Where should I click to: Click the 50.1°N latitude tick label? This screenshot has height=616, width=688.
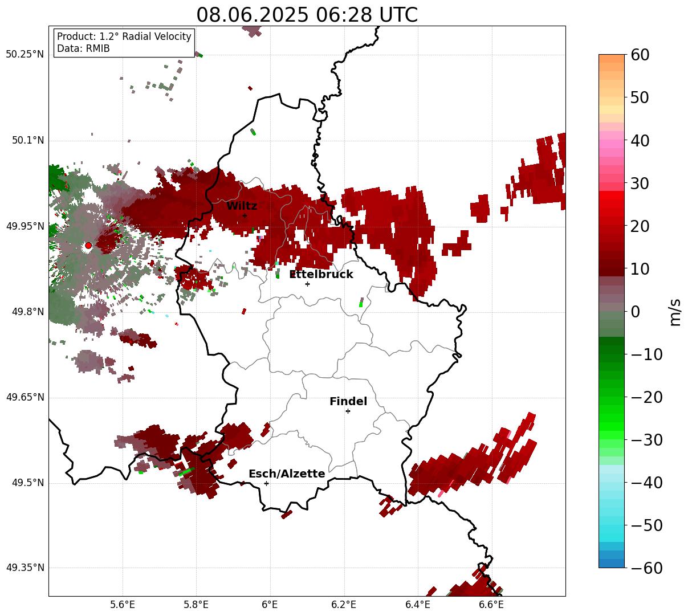tap(27, 140)
